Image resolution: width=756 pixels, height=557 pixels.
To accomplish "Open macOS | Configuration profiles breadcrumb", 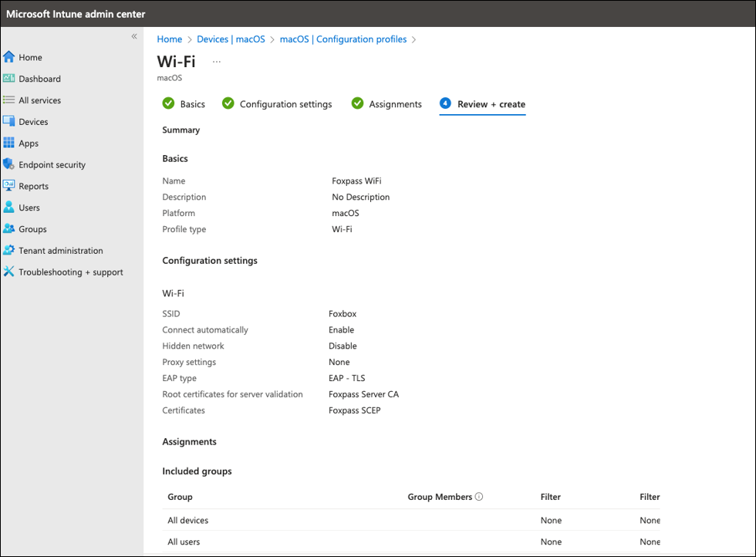I will (x=343, y=39).
